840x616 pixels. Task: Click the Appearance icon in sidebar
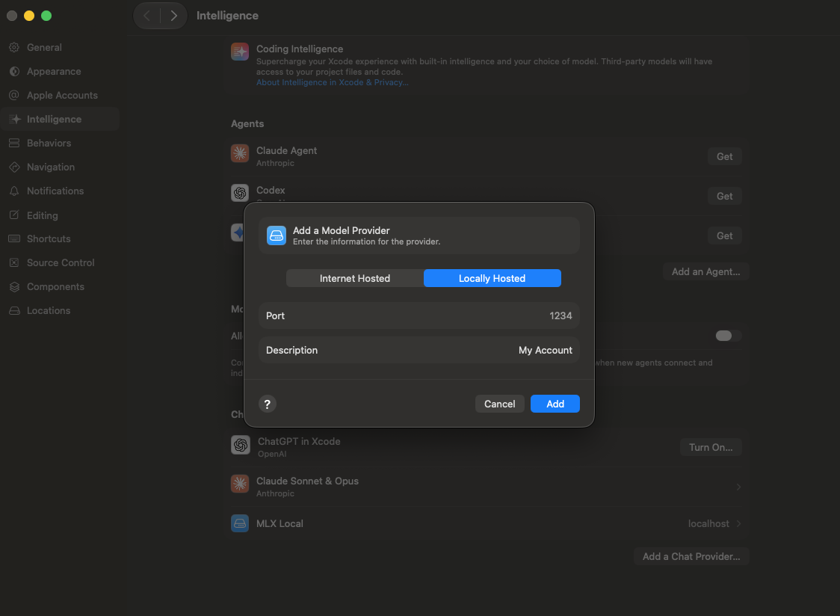14,71
